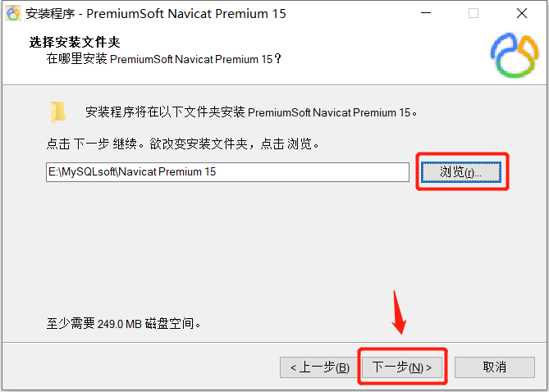Screen dimensions: 549x392
Task: Click the red arrow annotation above 下一步
Action: pyautogui.click(x=399, y=312)
